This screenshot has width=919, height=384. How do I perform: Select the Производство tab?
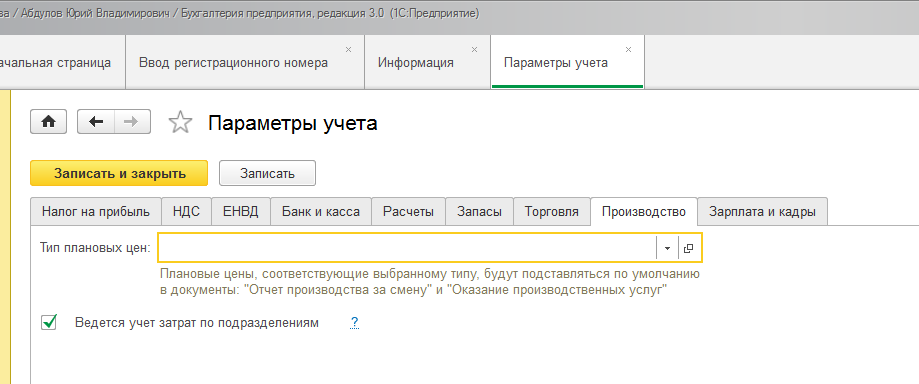(644, 212)
